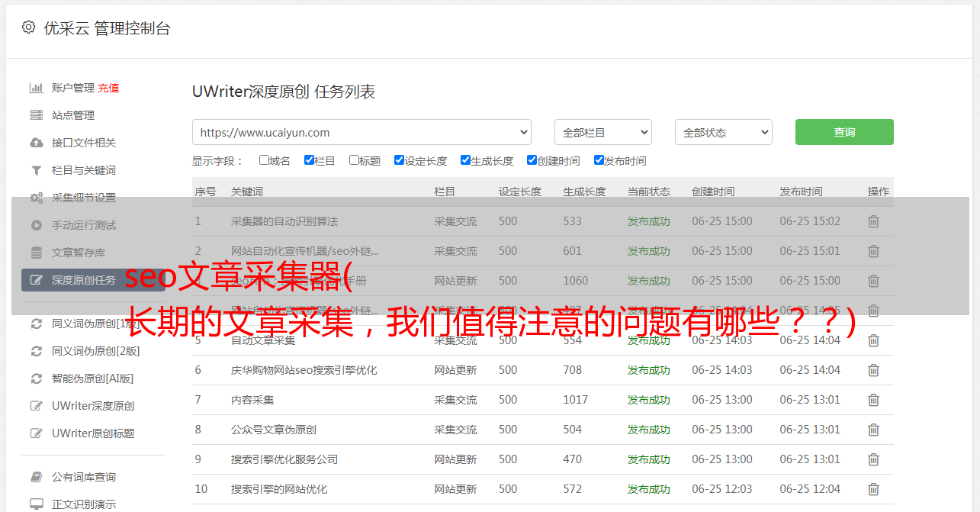Open the 全部状态 filter dropdown
Viewport: 980px width, 512px height.
click(x=723, y=132)
